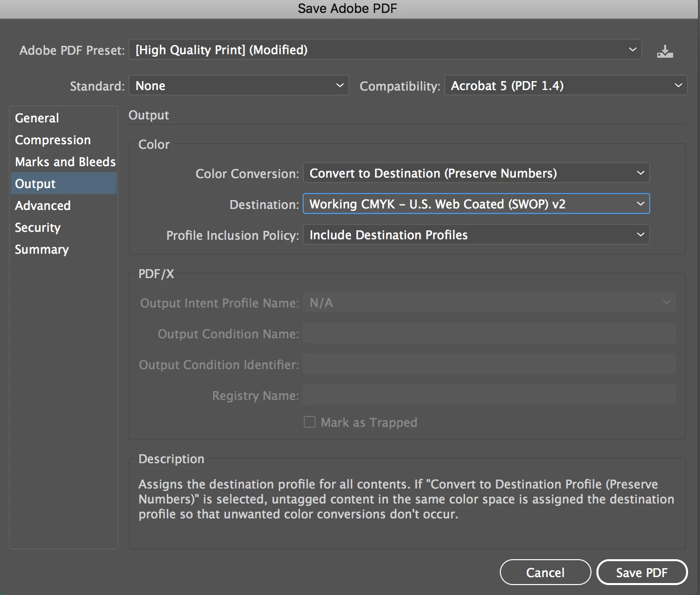Switch to the Compression section
700x595 pixels.
click(x=63, y=140)
